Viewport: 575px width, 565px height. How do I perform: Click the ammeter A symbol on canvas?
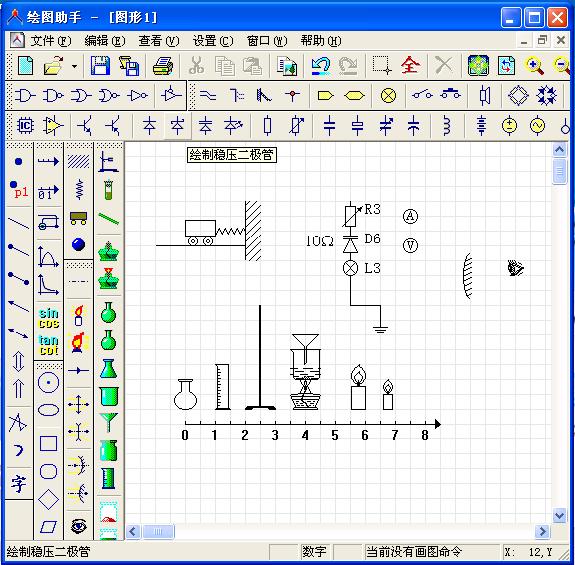[410, 216]
